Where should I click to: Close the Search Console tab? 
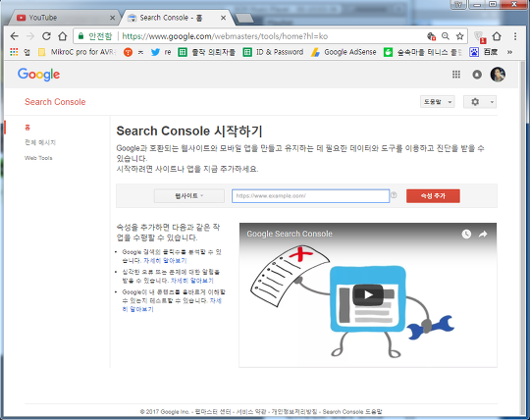tap(223, 18)
